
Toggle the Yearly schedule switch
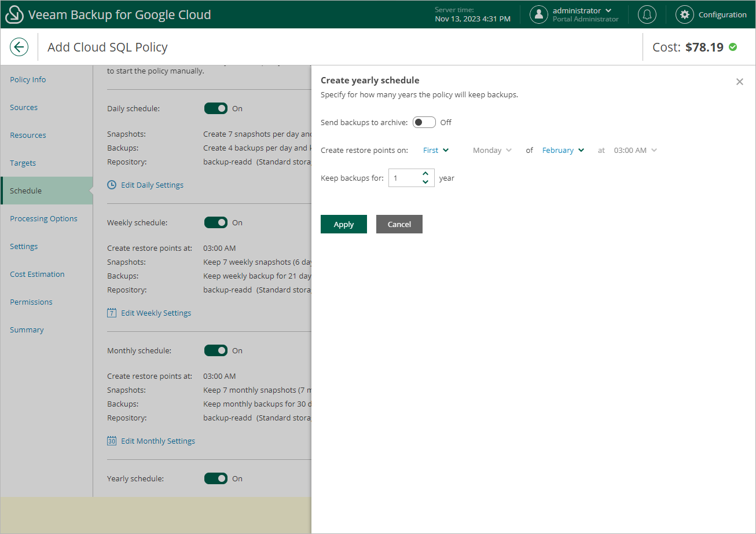pos(216,478)
